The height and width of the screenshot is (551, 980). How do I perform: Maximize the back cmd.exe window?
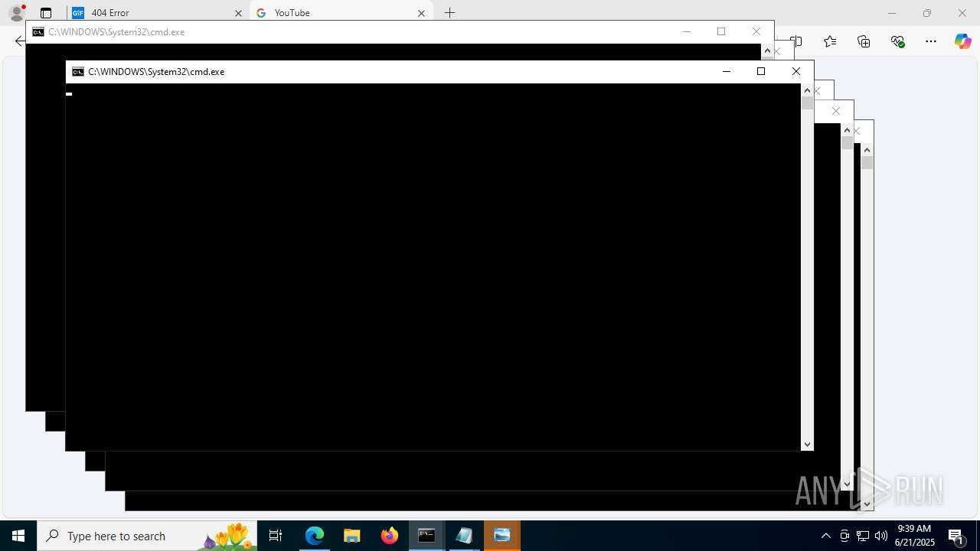(721, 32)
